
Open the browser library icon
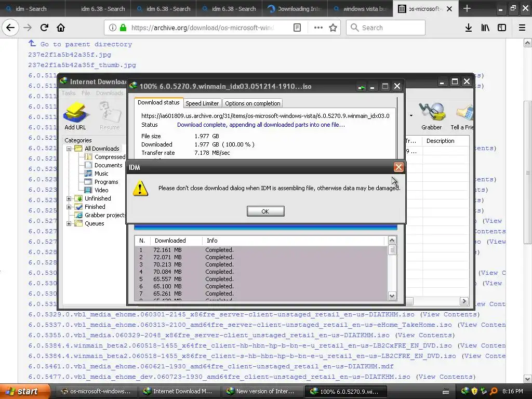point(485,28)
